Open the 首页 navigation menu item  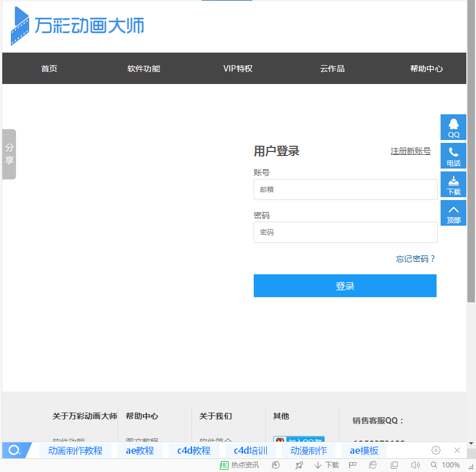(x=49, y=68)
